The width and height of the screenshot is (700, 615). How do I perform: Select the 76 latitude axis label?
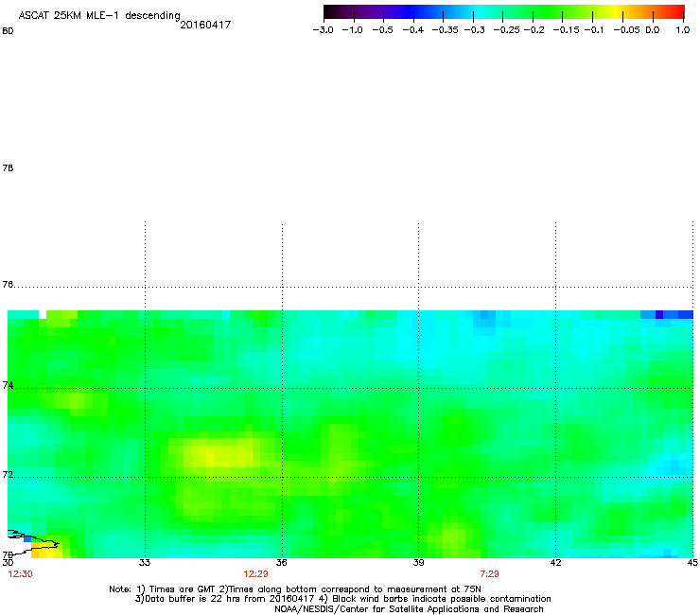coord(8,285)
